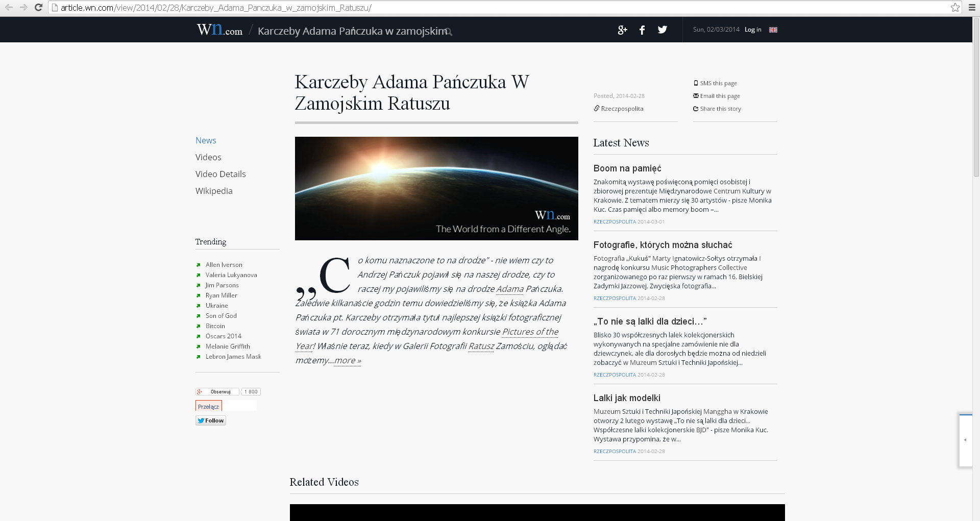Click the Related Videos player area
This screenshot has height=521, width=980.
(x=537, y=512)
